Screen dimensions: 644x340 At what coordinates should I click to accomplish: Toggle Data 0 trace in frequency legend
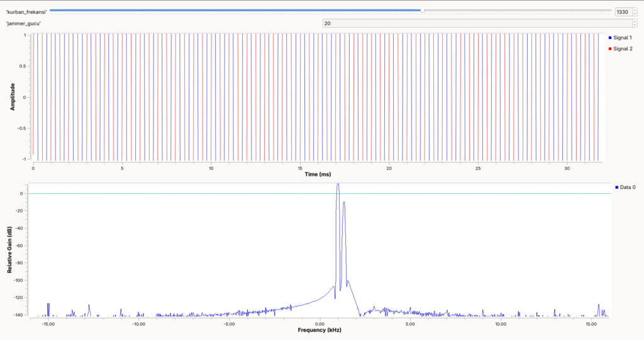625,187
